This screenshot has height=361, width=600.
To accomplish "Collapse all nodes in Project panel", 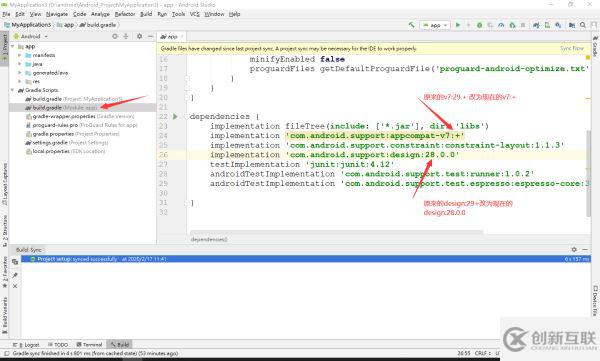I will pyautogui.click(x=126, y=36).
